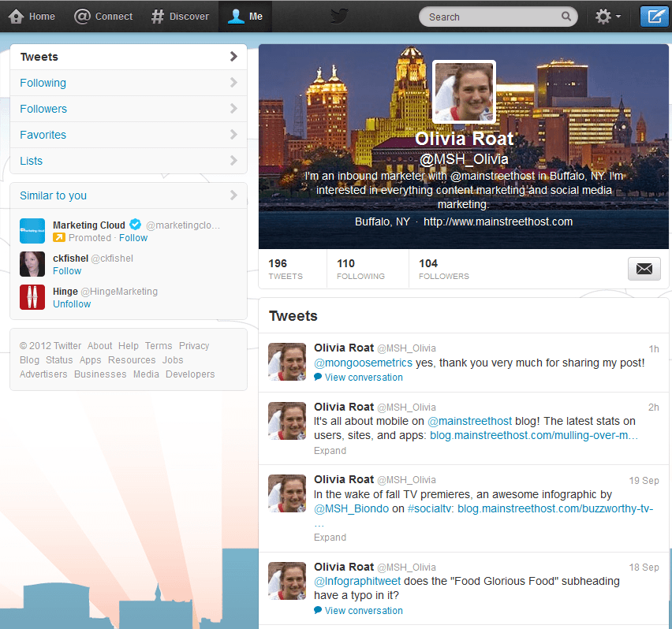Screen dimensions: 672x629
Task: Click the avatar on the @mongoosemetrics tweet
Action: click(287, 362)
